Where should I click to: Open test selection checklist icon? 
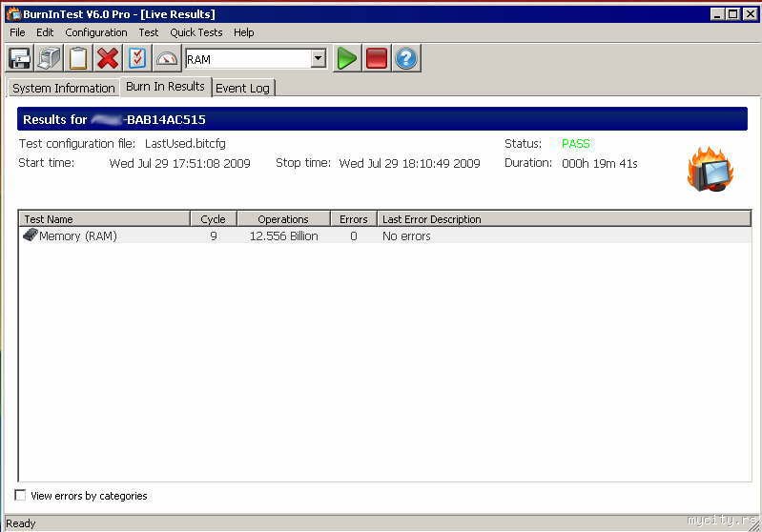137,59
